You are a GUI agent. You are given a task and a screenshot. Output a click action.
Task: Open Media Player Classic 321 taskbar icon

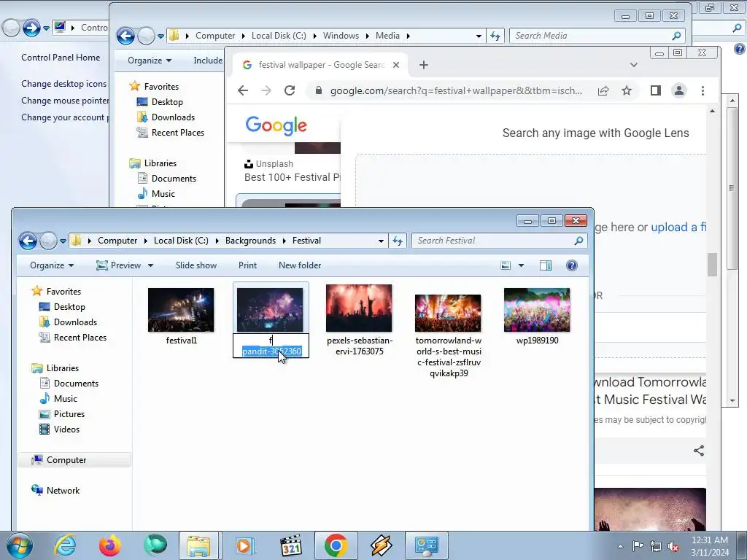(x=290, y=545)
